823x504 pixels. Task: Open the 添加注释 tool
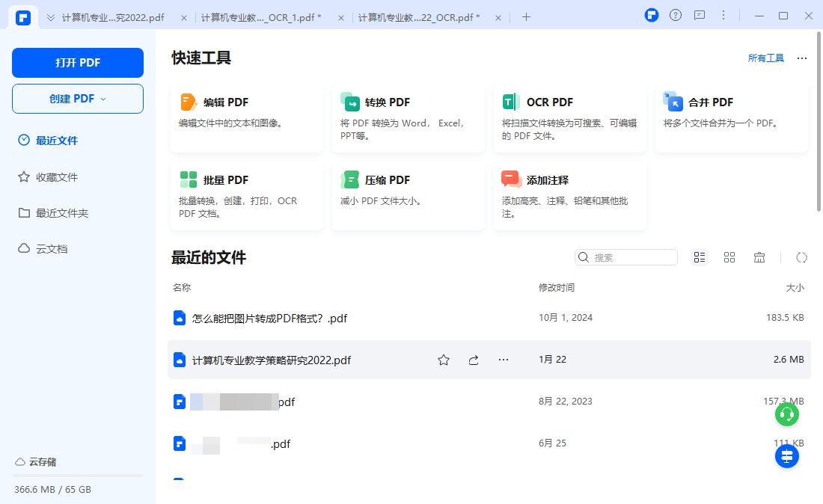569,194
